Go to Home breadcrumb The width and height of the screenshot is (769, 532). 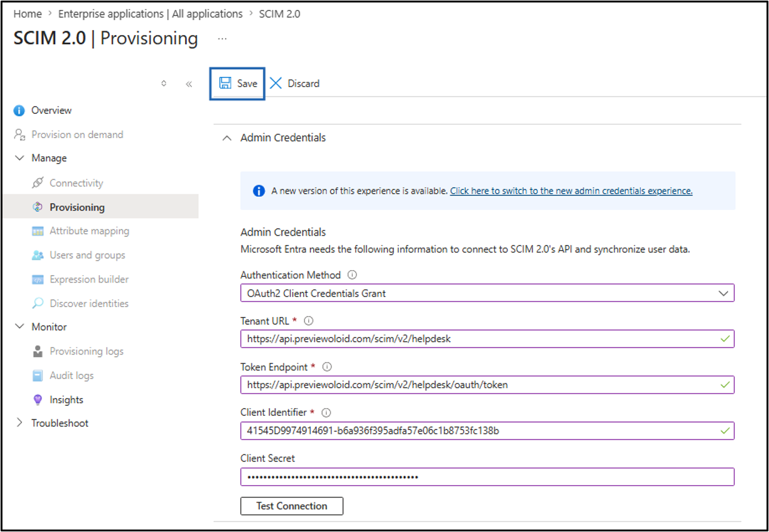[28, 14]
